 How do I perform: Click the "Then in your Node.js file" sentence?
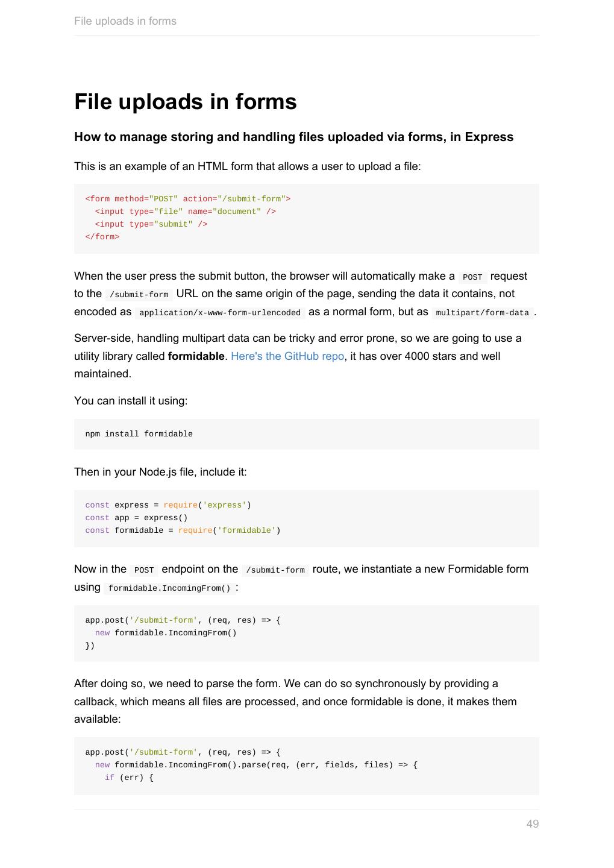point(160,472)
